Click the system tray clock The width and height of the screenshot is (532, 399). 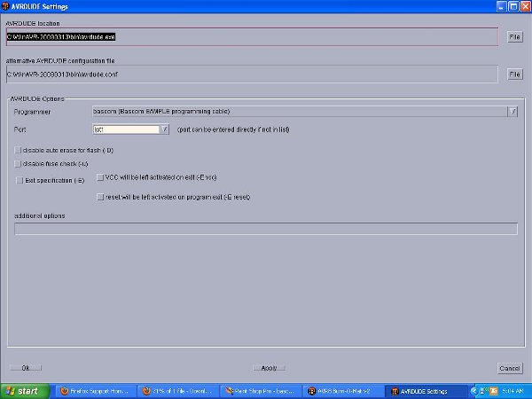click(x=513, y=391)
